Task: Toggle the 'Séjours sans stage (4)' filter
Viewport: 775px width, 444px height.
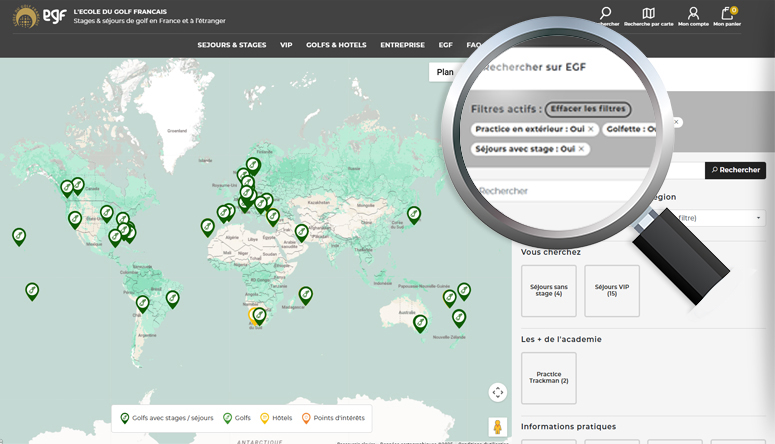Action: (548, 290)
